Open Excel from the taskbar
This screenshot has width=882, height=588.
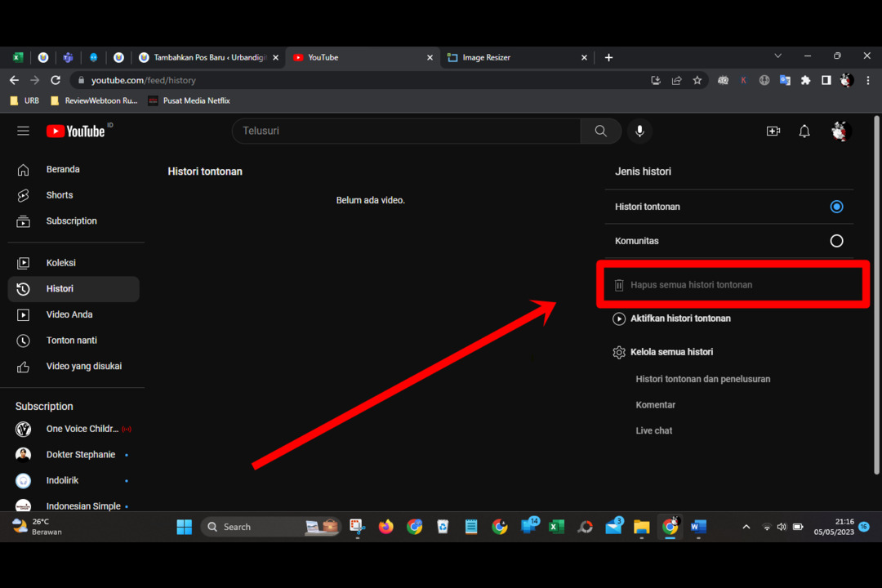[x=556, y=528]
